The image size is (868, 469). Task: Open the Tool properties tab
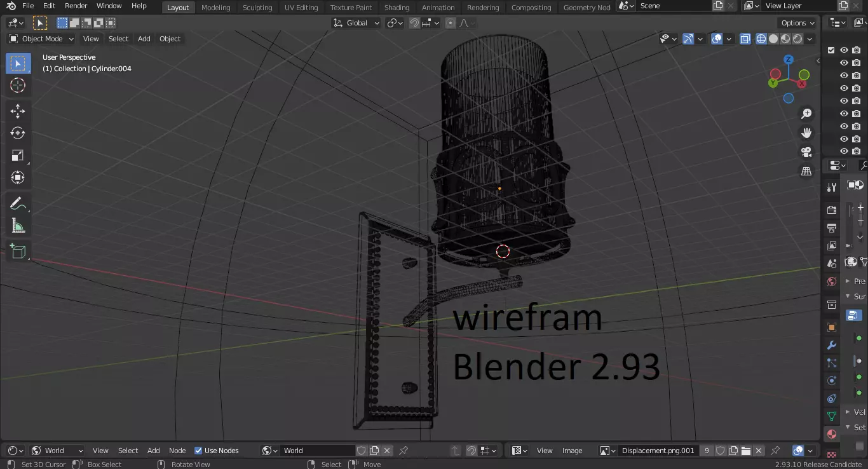point(831,187)
